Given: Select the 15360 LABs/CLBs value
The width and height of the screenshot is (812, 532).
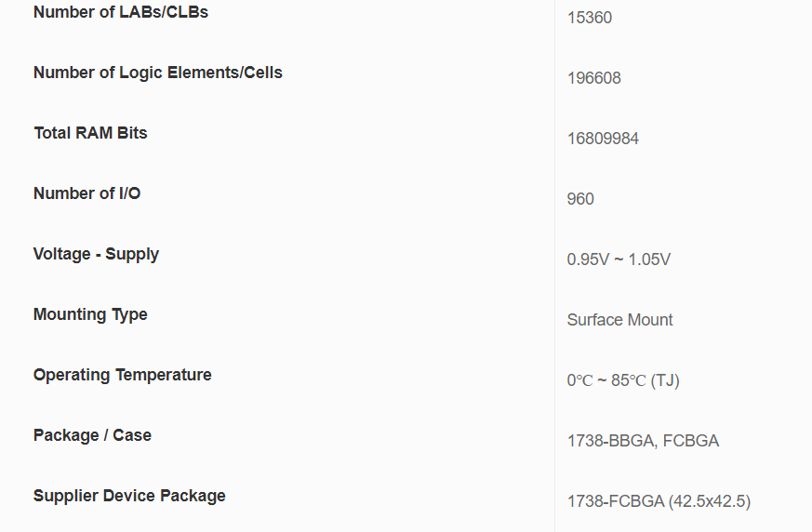Looking at the screenshot, I should tap(589, 18).
